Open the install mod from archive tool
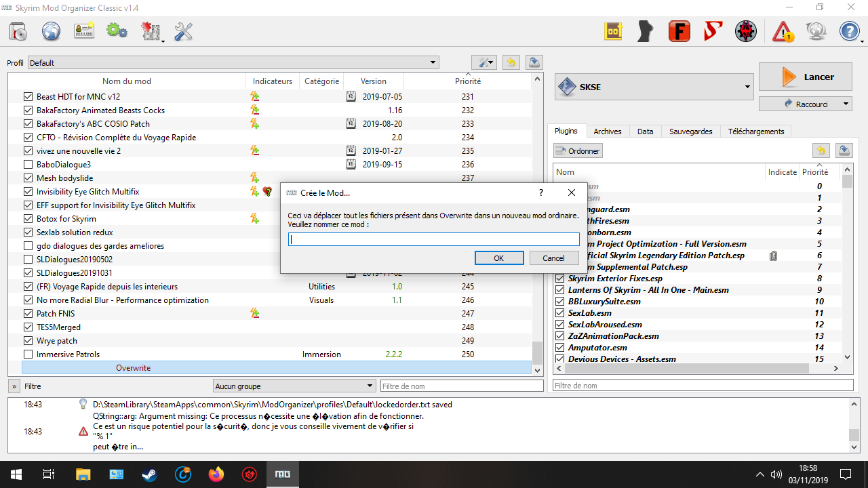Screen dimensions: 868x488 pos(18,31)
